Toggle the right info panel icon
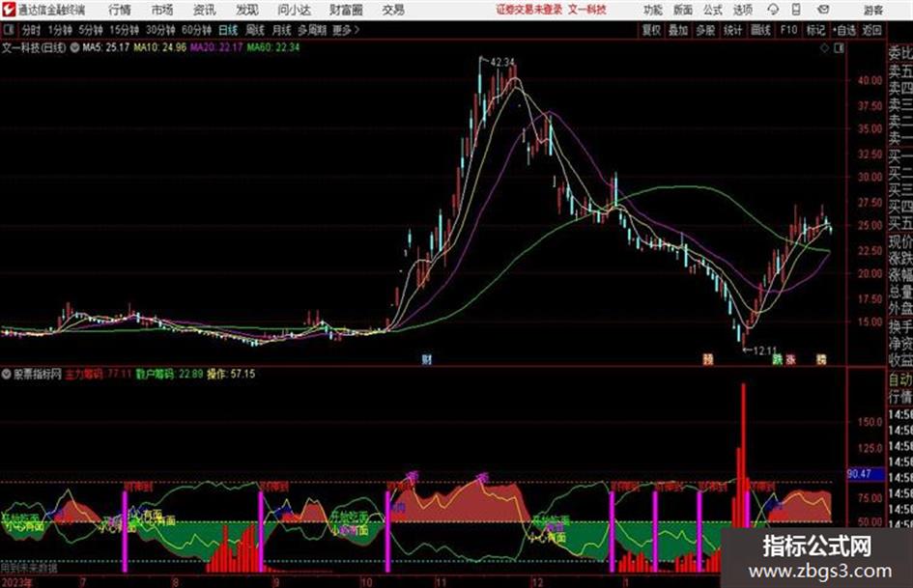Viewport: 913px width, 588px height. pyautogui.click(x=839, y=48)
